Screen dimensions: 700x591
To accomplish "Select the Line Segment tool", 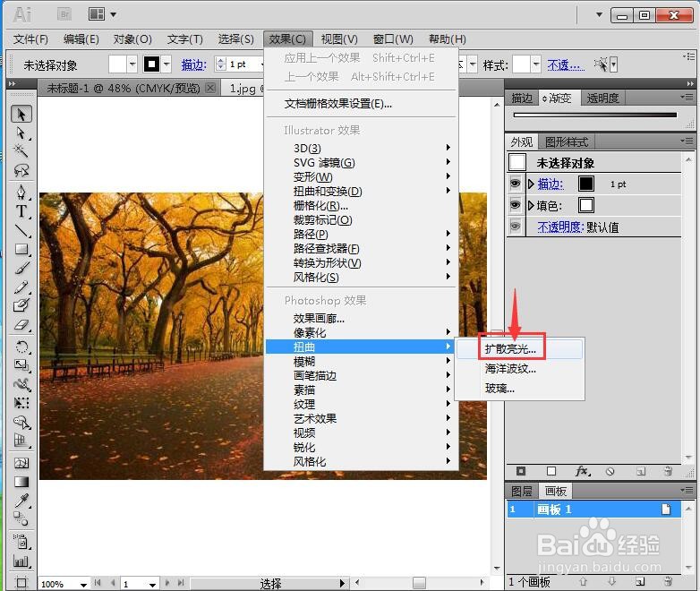I will (x=21, y=230).
